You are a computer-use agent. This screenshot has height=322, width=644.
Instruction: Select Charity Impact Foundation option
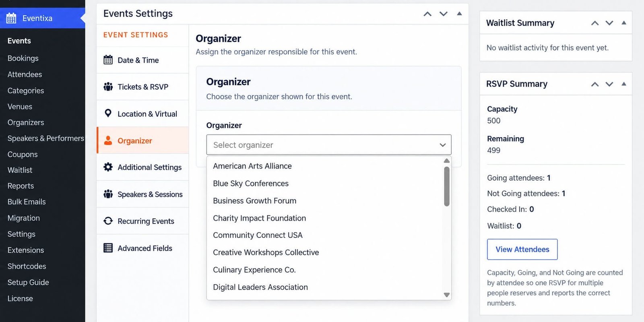point(260,218)
